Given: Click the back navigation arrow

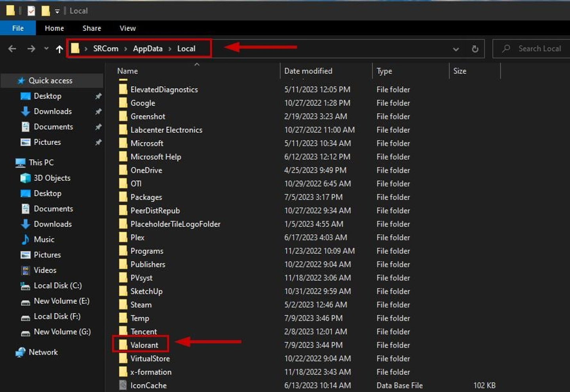Looking at the screenshot, I should click(x=12, y=48).
